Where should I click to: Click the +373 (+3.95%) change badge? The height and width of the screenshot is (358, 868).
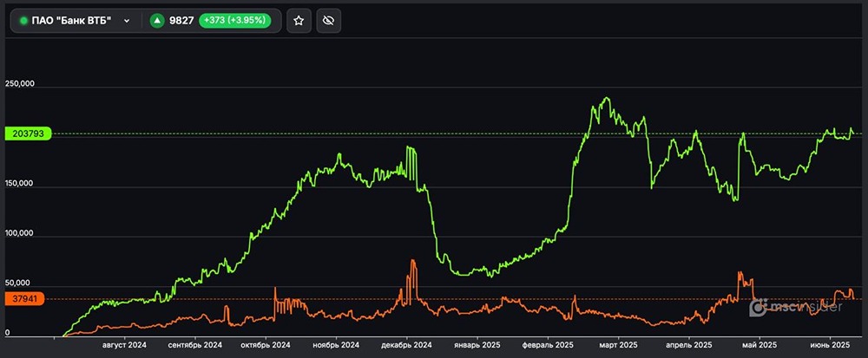[x=236, y=21]
